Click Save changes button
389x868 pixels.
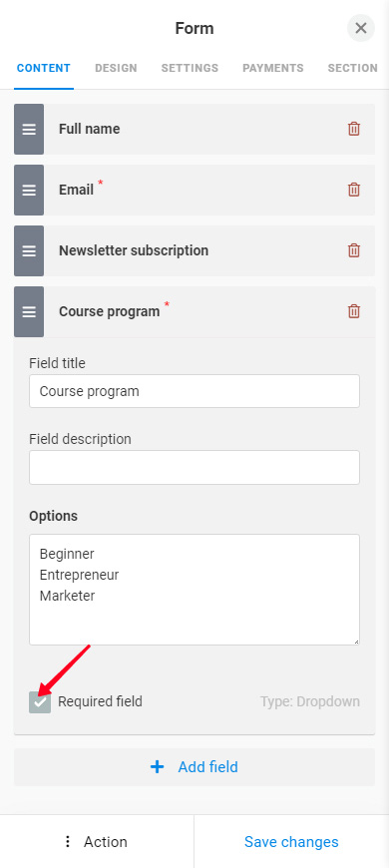point(291,841)
